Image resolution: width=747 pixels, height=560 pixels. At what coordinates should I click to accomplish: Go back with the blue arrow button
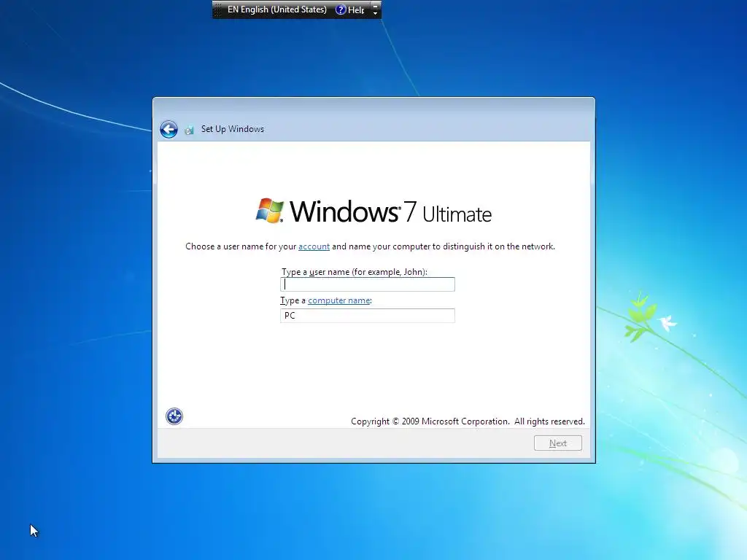click(x=169, y=129)
